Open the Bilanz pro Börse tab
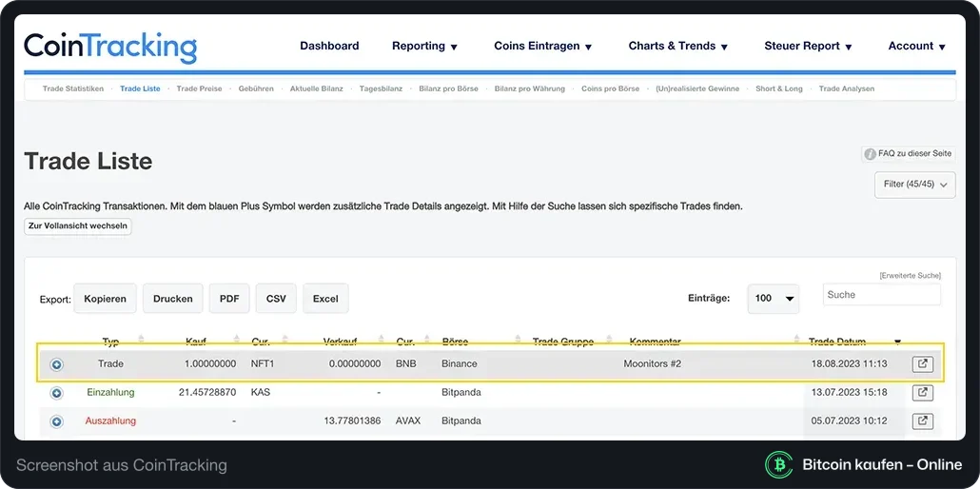The width and height of the screenshot is (980, 489). (x=449, y=88)
